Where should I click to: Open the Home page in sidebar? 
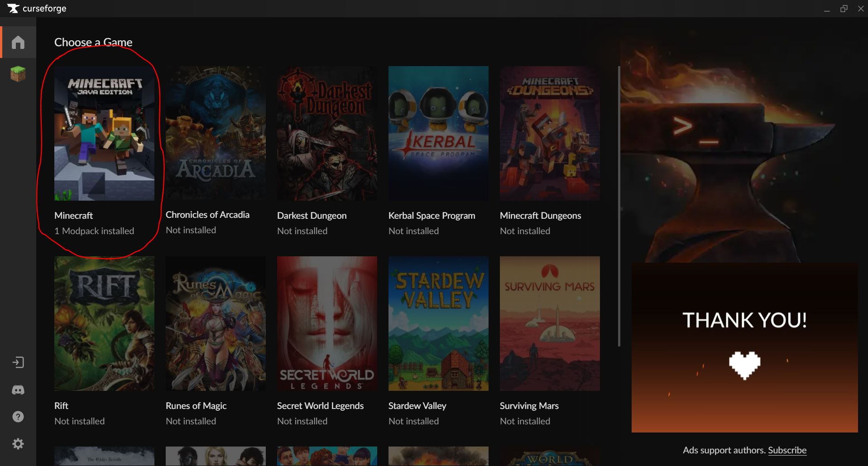18,42
